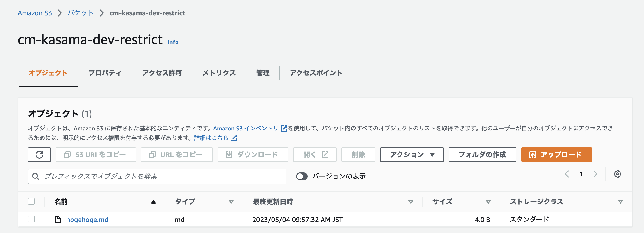Check the select-all checkbox in header
Screen dimensions: 644x233
point(31,201)
